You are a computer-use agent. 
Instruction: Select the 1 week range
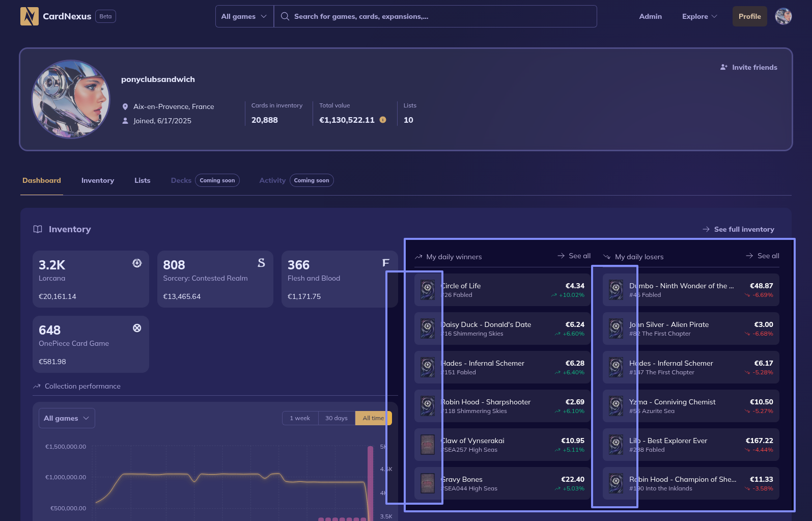300,418
